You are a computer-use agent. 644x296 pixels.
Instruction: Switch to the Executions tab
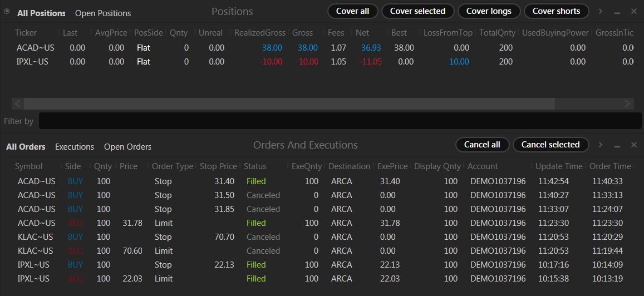pos(75,146)
